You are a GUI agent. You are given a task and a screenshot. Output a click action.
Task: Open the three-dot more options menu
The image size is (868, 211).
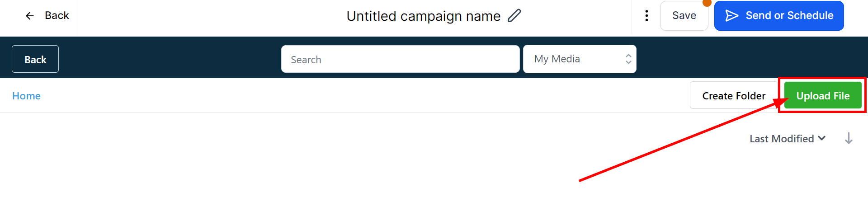[x=646, y=16]
